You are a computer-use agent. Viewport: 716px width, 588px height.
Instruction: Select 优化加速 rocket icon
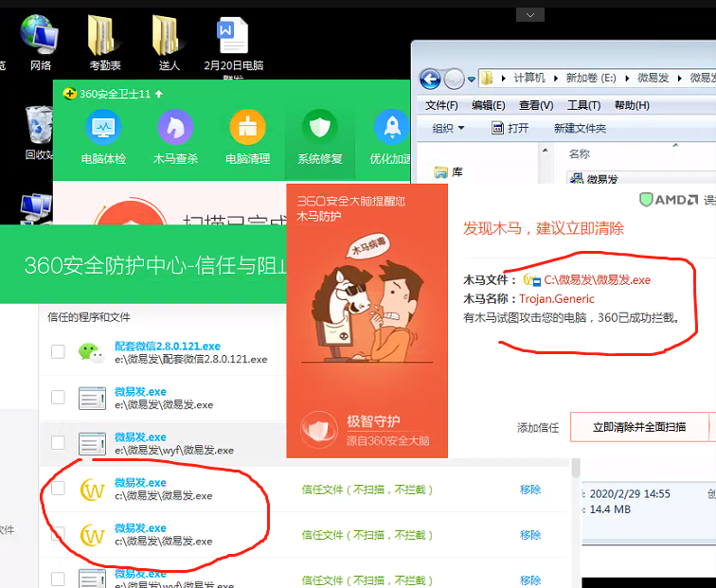click(x=391, y=137)
